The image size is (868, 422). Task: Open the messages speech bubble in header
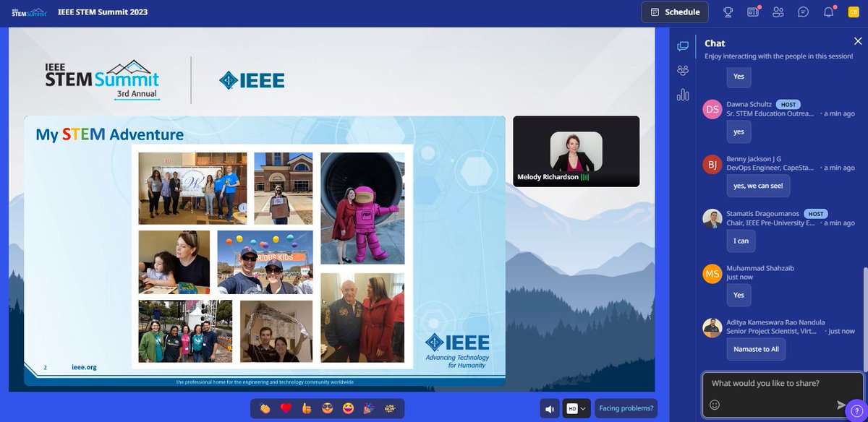(x=803, y=12)
